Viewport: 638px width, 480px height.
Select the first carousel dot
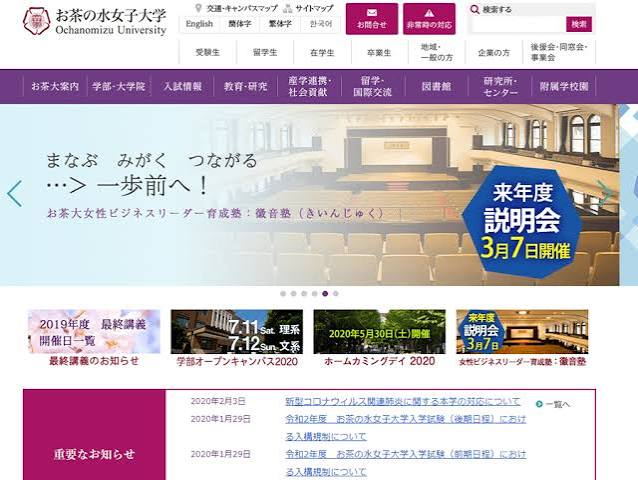[x=283, y=294]
